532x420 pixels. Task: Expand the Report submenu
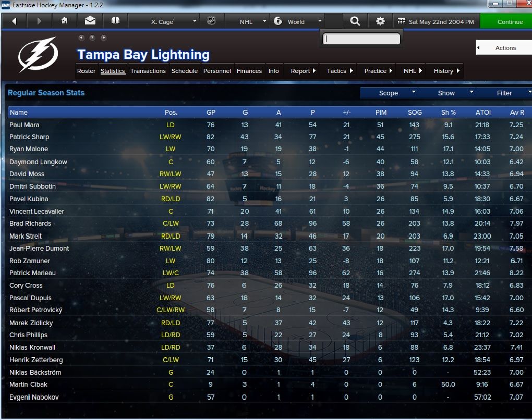(x=303, y=71)
